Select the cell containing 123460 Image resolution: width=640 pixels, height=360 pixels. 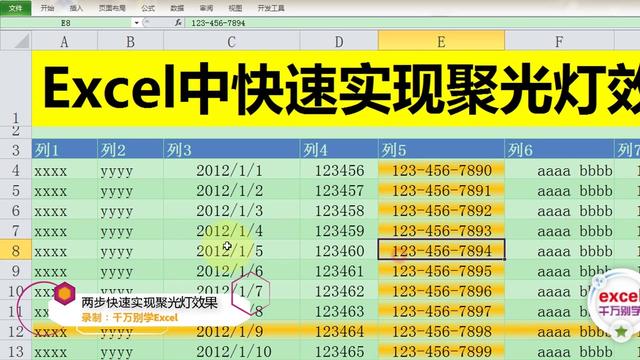[x=339, y=250]
